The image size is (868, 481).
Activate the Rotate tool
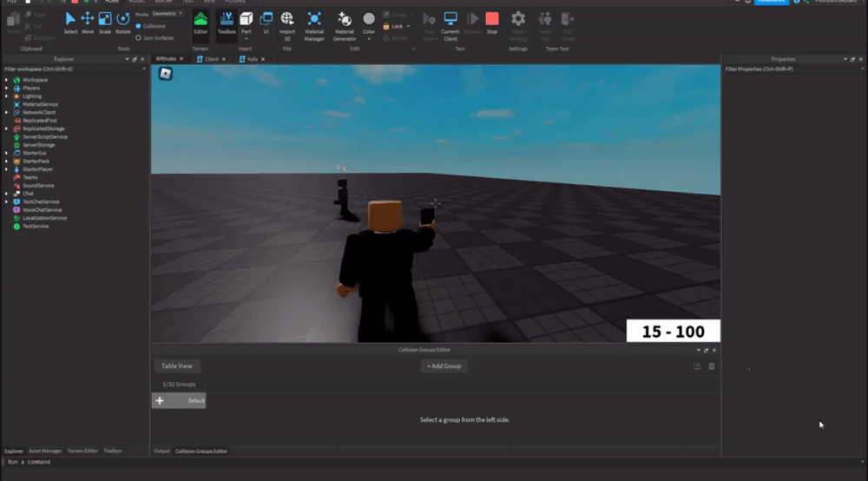tap(123, 23)
